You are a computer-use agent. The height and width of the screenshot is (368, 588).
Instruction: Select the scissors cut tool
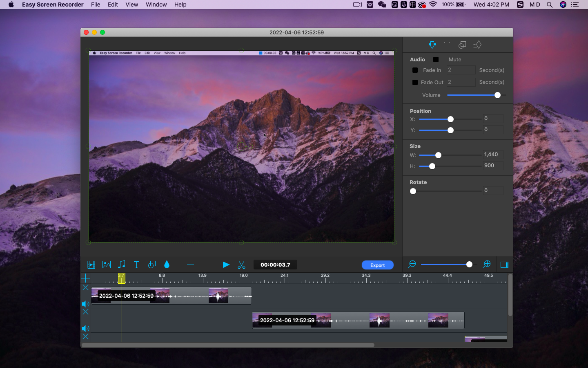point(241,265)
